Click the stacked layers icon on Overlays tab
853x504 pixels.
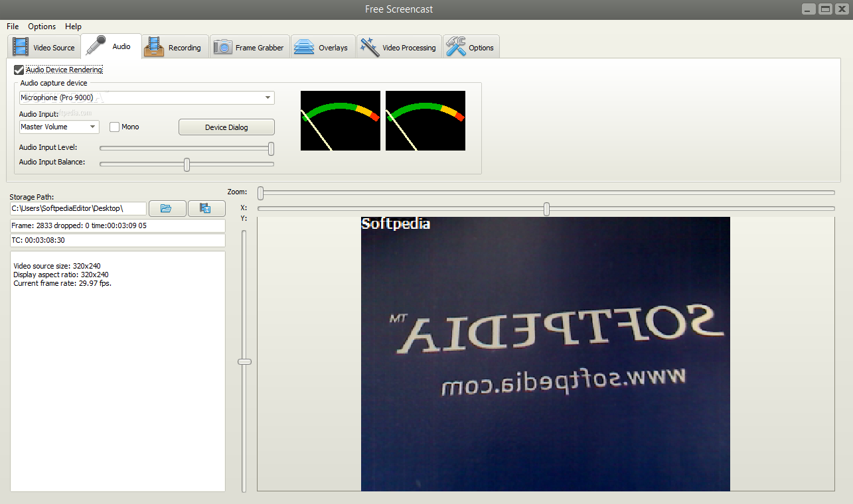304,47
